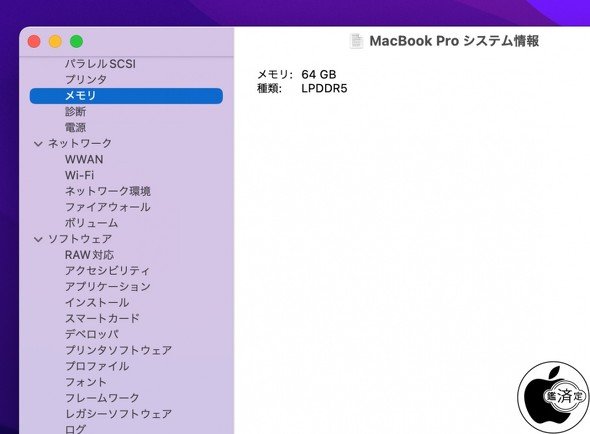Select アクセシビリティ item
The width and height of the screenshot is (590, 434).
click(x=107, y=271)
